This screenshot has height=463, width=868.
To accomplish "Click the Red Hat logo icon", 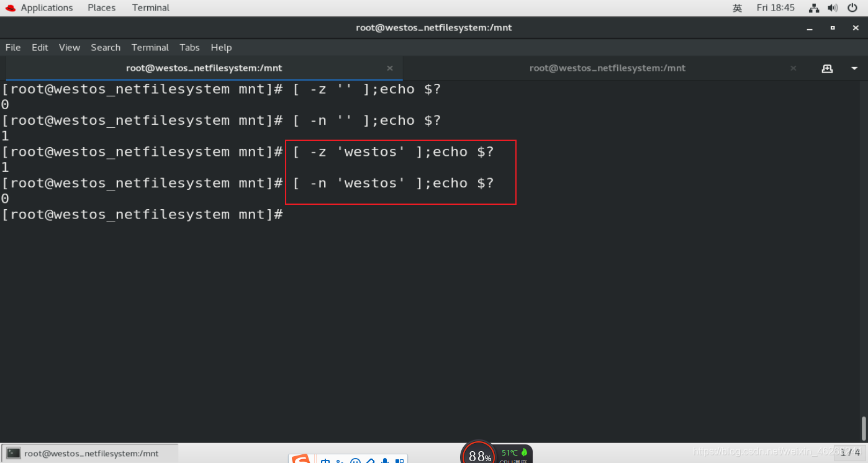I will pyautogui.click(x=10, y=8).
